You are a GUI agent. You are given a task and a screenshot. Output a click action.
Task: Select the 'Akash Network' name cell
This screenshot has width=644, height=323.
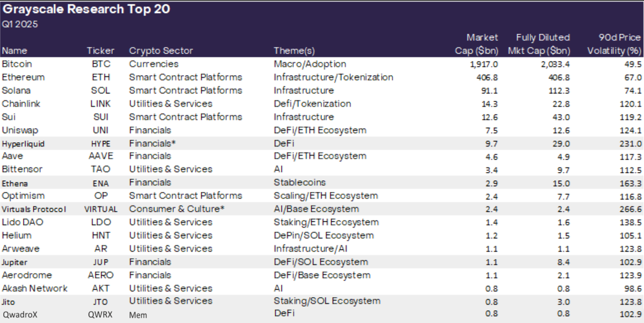pyautogui.click(x=35, y=288)
